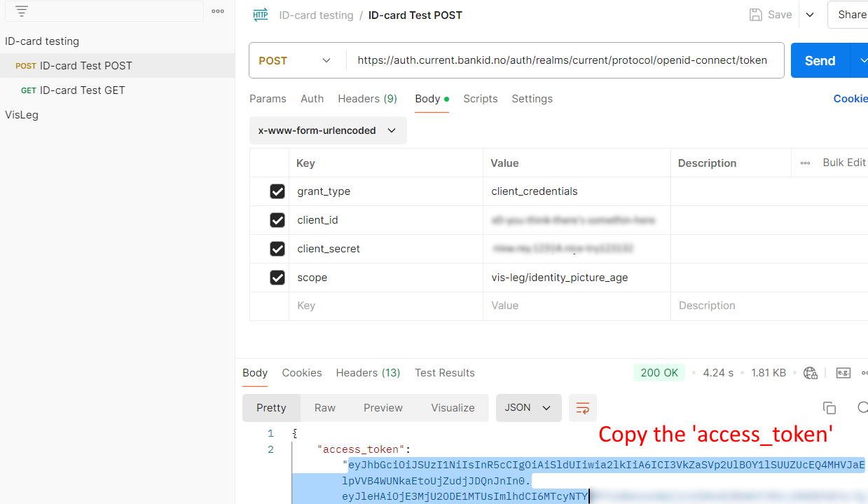868x504 pixels.
Task: Open the Scripts tab
Action: click(x=481, y=99)
